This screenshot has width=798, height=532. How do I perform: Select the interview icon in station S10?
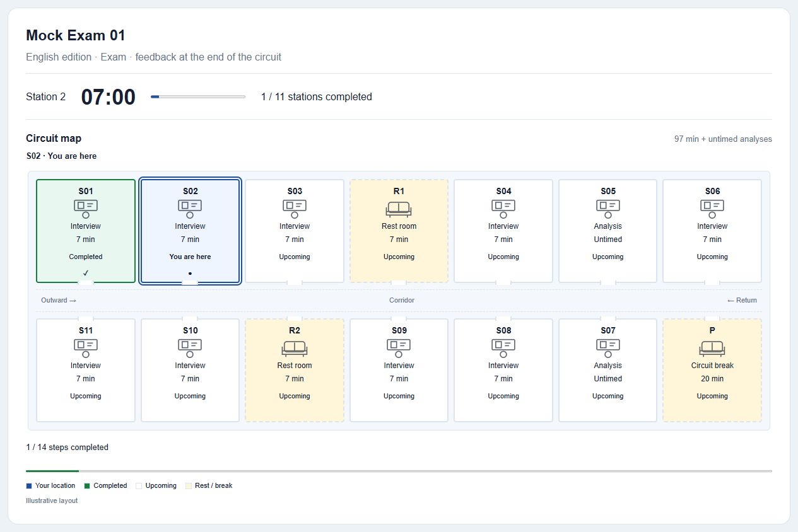click(x=190, y=348)
